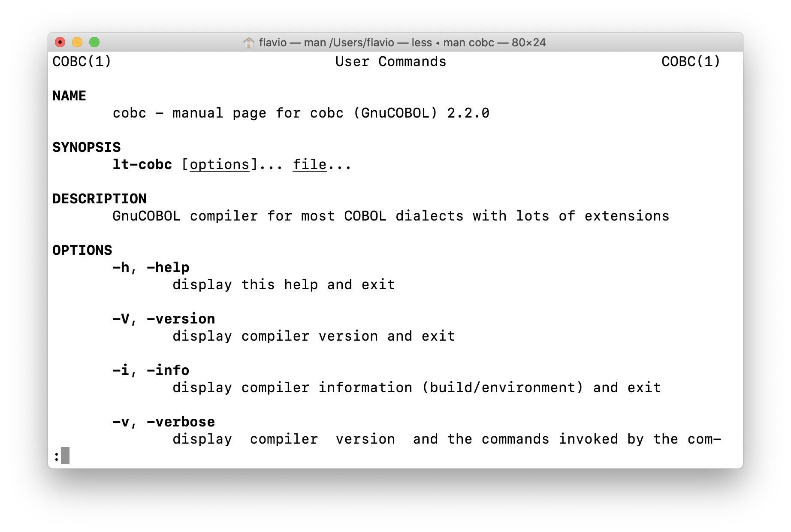Click the OPTIONS section heading
This screenshot has height=532, width=791.
[82, 251]
